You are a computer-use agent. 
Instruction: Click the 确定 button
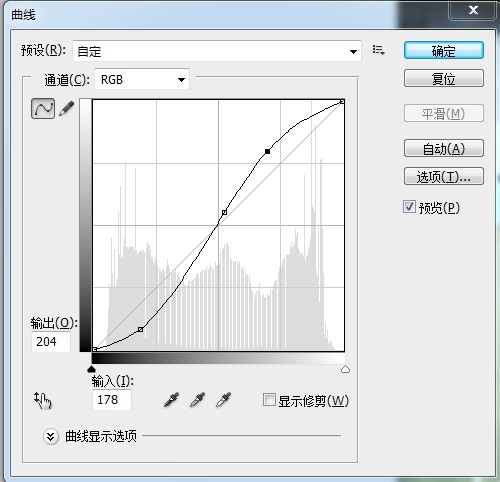click(444, 51)
